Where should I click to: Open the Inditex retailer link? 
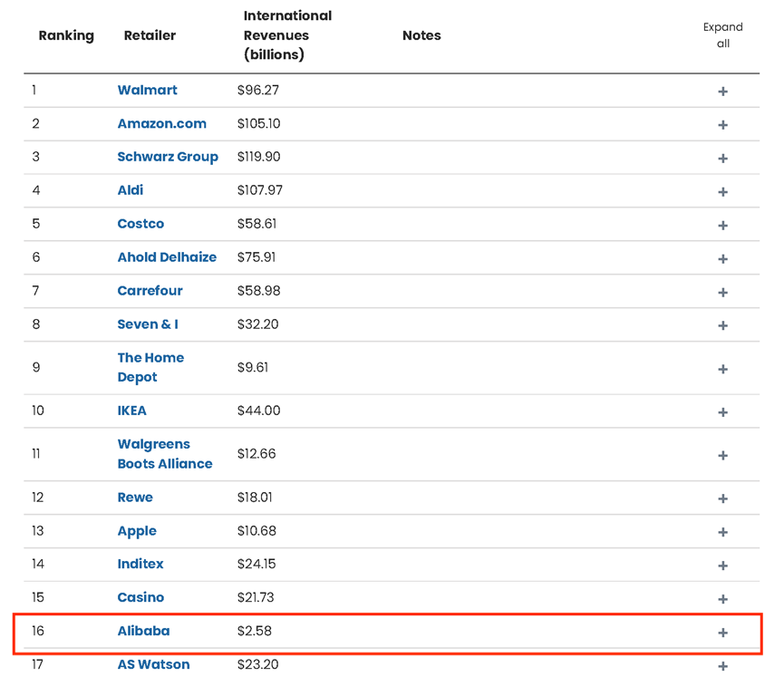click(x=140, y=564)
